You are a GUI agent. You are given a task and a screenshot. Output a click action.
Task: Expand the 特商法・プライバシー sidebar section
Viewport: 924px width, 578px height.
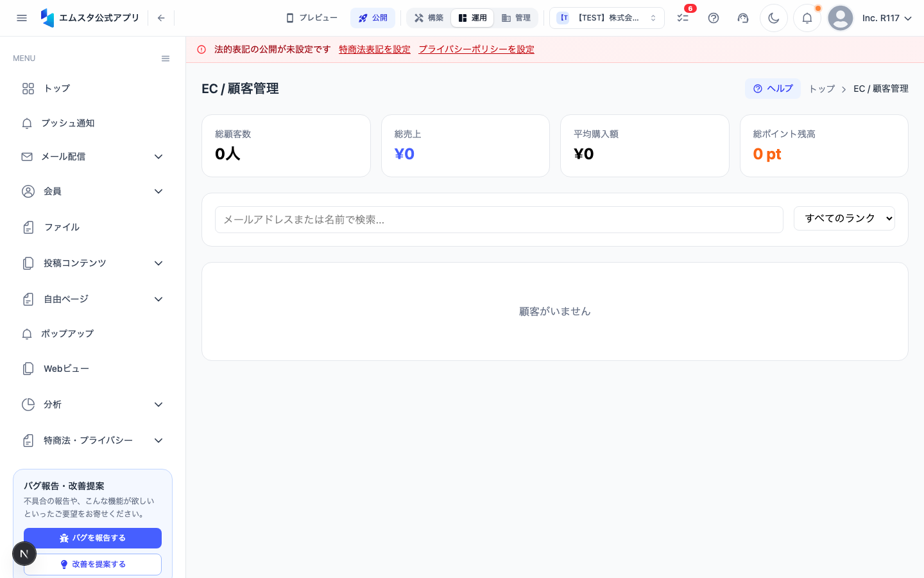[92, 441]
